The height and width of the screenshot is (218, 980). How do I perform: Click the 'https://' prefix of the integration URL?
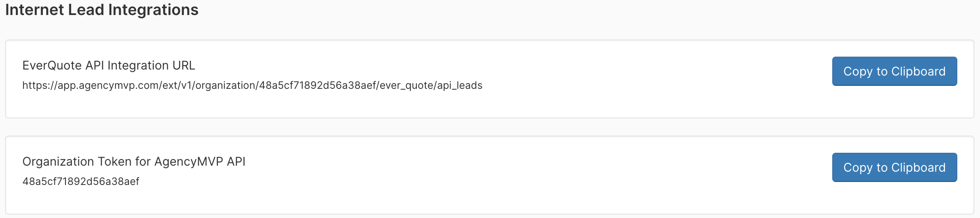coord(40,85)
